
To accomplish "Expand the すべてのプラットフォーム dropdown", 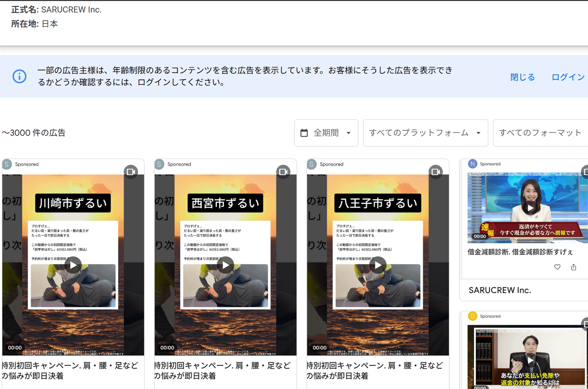I will [x=426, y=133].
